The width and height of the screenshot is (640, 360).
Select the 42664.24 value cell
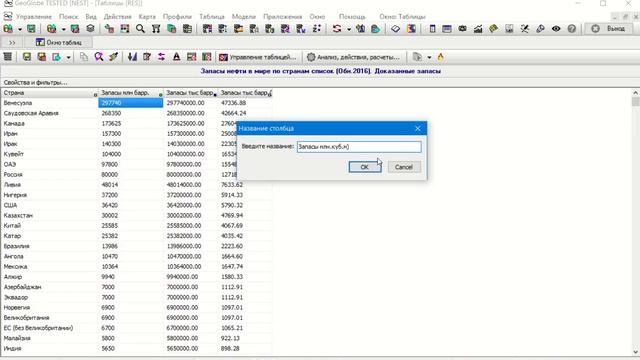[x=245, y=113]
